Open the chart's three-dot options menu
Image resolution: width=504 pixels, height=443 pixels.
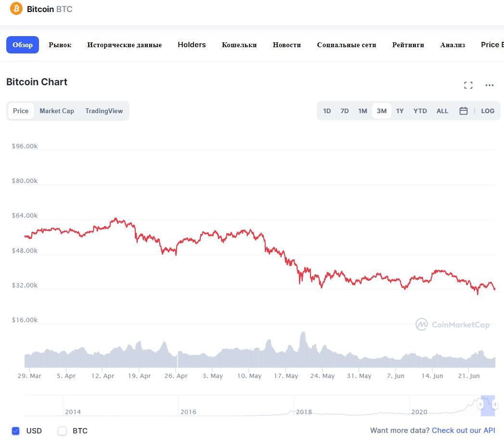[x=490, y=85]
